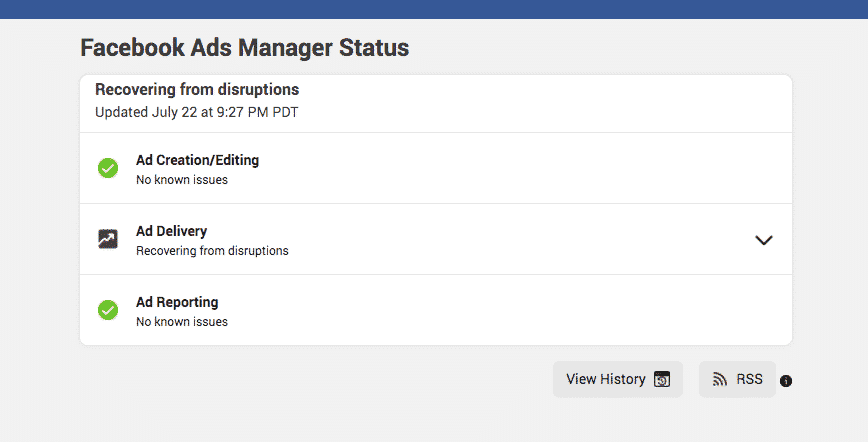Click the Recovering from disruptions header text
The width and height of the screenshot is (868, 442).
point(197,90)
